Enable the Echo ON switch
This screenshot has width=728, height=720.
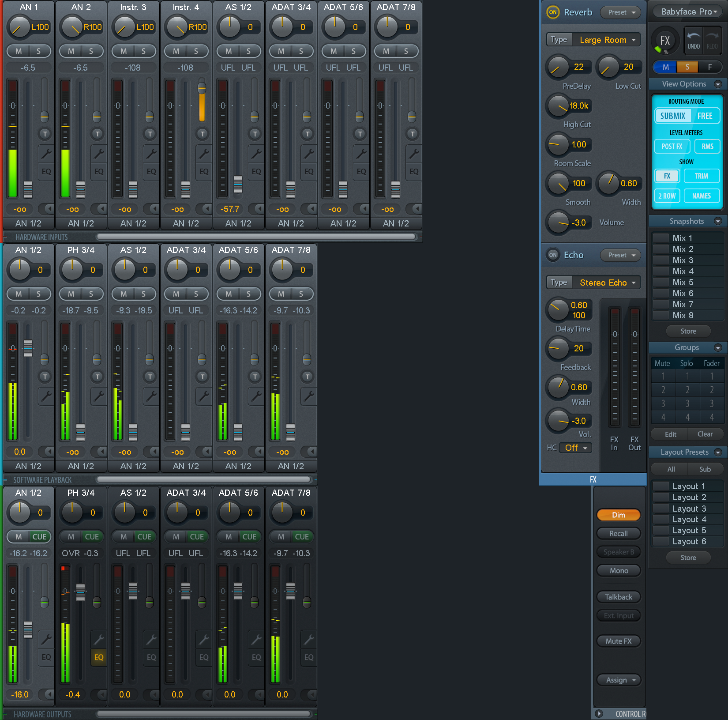[x=553, y=255]
